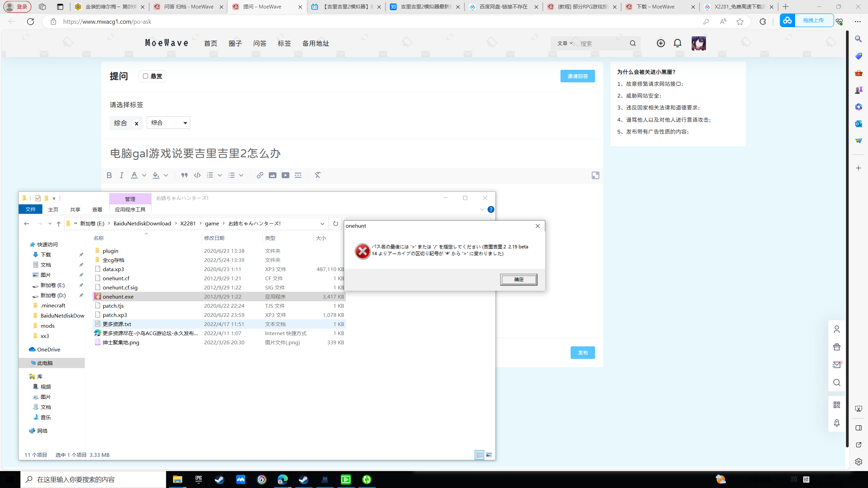Add this page to favorites
Screen dimensions: 868x488
[x=740, y=22]
